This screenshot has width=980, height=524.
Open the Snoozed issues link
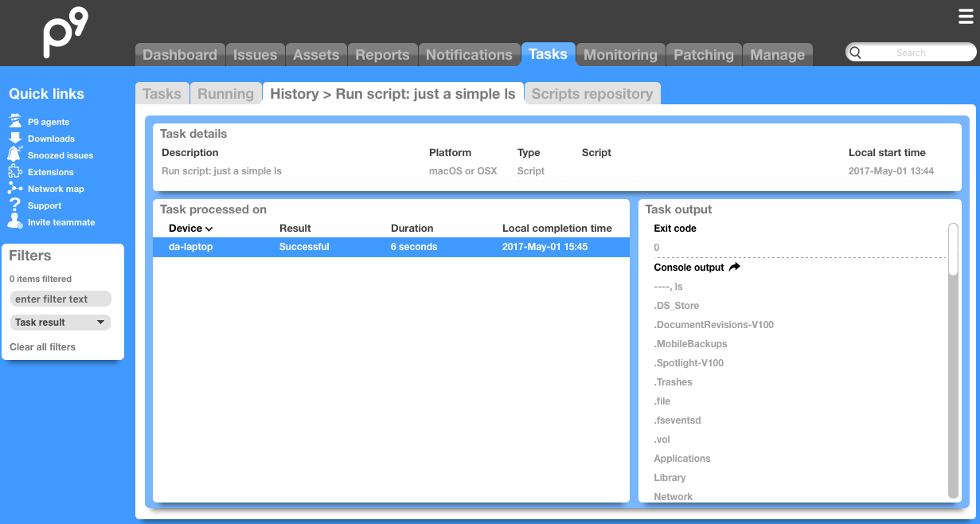coord(61,155)
